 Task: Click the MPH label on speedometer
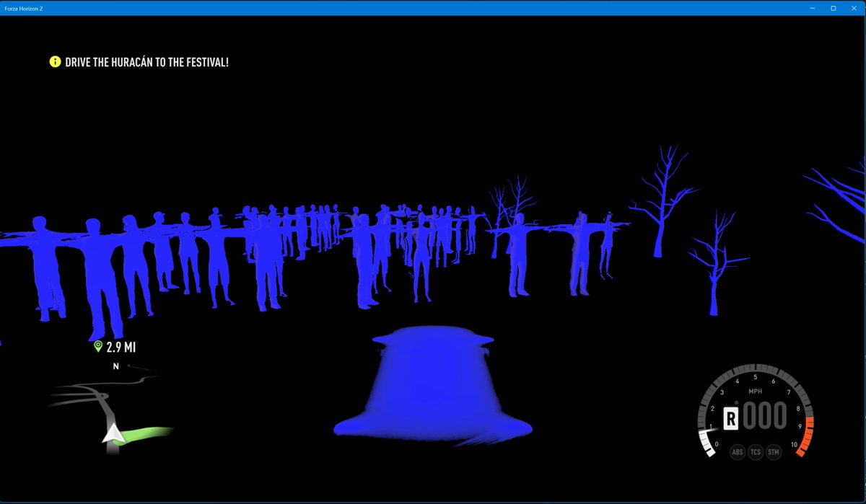point(755,392)
